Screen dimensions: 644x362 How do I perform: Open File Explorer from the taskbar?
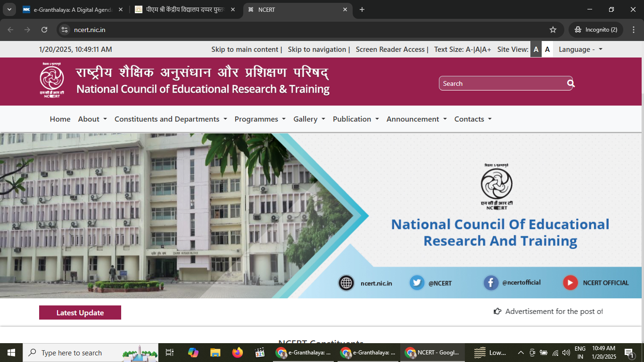pyautogui.click(x=215, y=353)
